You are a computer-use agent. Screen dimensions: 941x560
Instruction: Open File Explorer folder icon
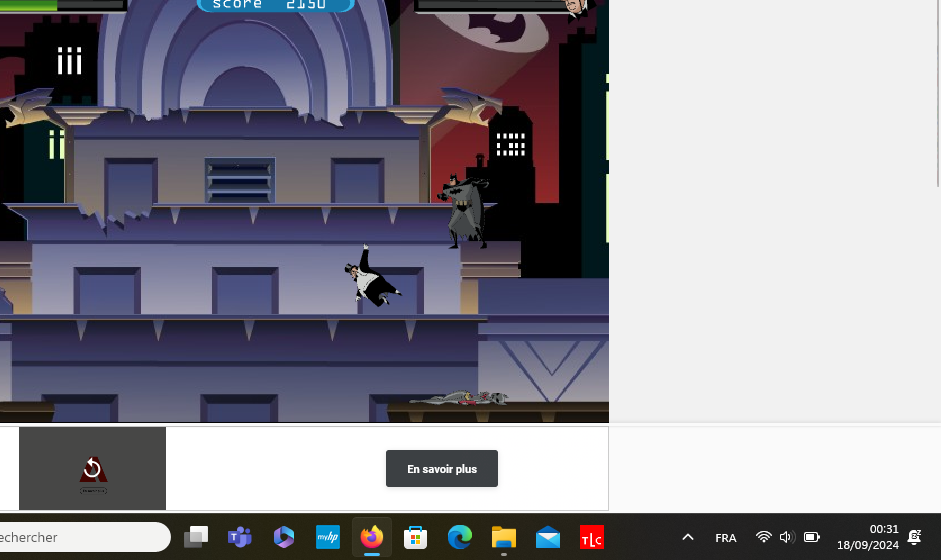503,537
